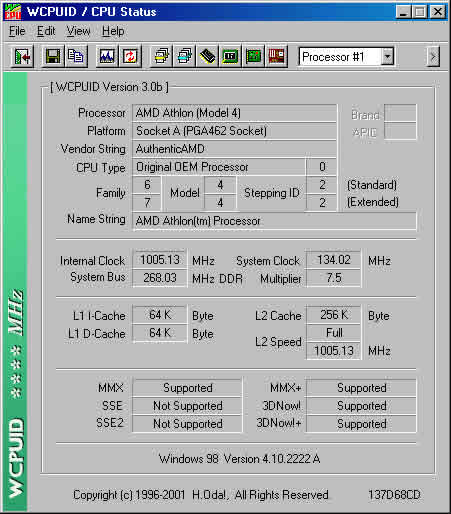Click the copy pages toolbar icon

(x=76, y=57)
